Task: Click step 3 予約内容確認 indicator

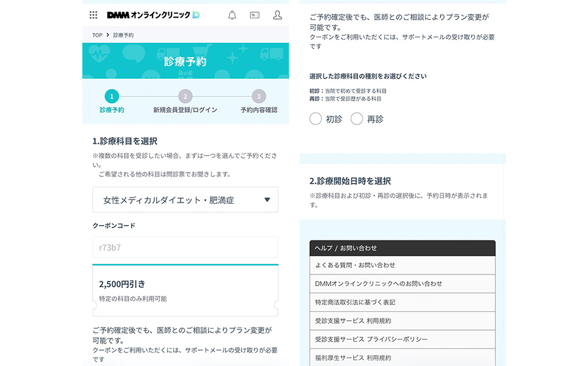Action: click(258, 96)
